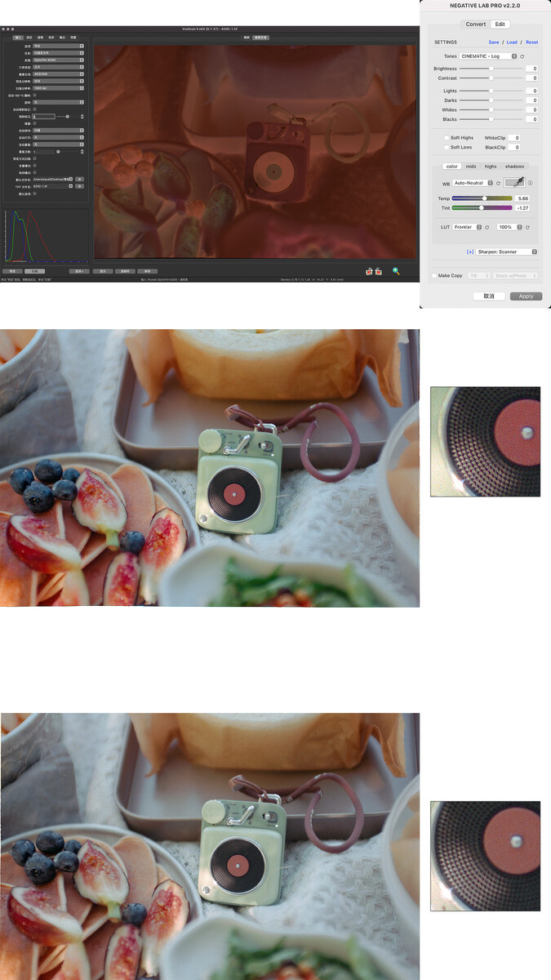Adjust the Darks slider
Image resolution: width=551 pixels, height=980 pixels.
click(x=491, y=100)
